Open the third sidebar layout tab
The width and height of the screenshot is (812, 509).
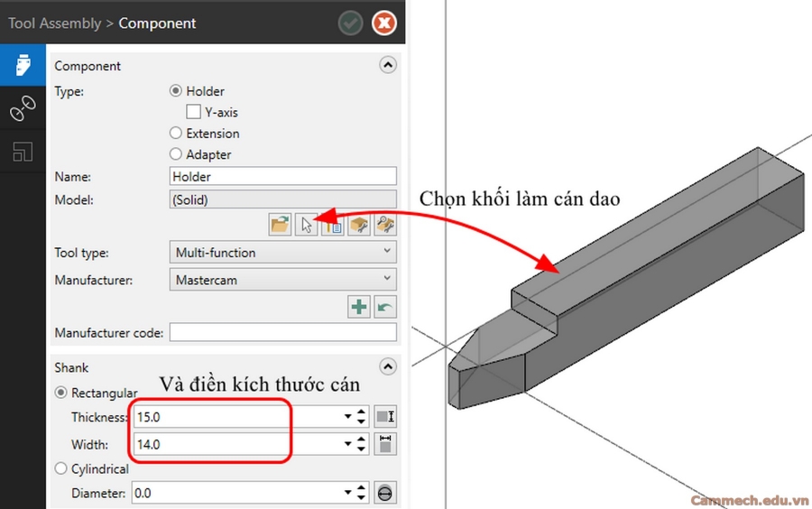pyautogui.click(x=23, y=152)
